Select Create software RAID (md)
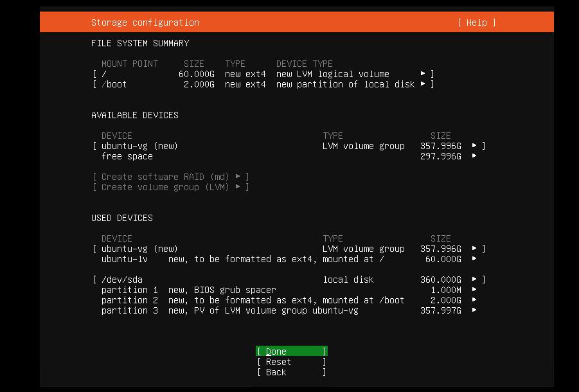Image resolution: width=579 pixels, height=392 pixels. click(x=170, y=177)
